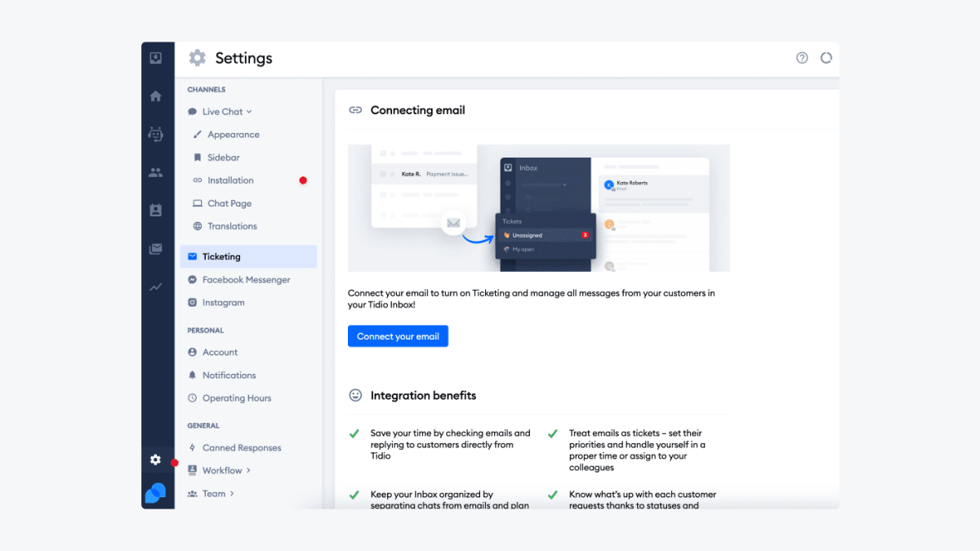
Task: Click the Tidio logo icon
Action: point(155,493)
